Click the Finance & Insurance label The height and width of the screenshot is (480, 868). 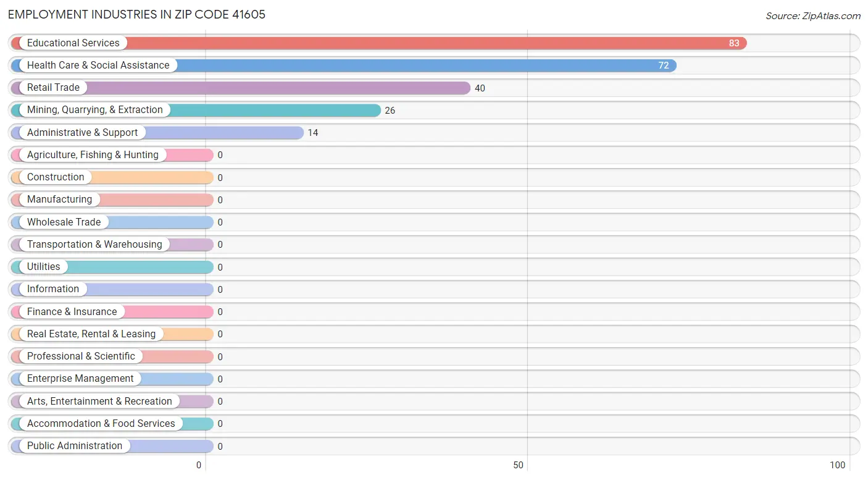coord(72,311)
